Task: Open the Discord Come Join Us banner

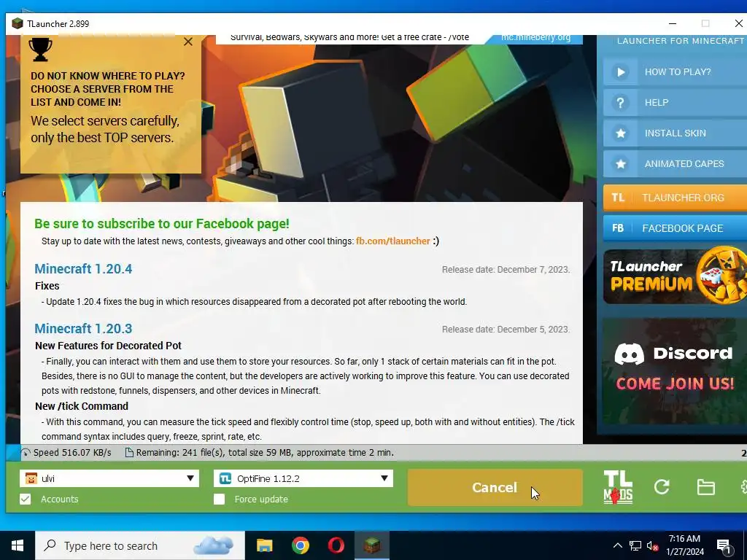Action: pyautogui.click(x=675, y=370)
